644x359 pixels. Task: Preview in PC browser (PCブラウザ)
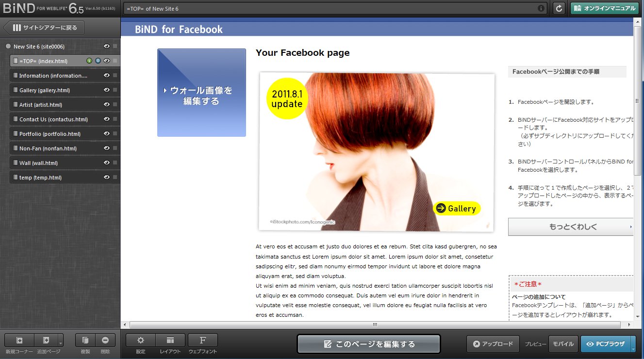tap(605, 344)
